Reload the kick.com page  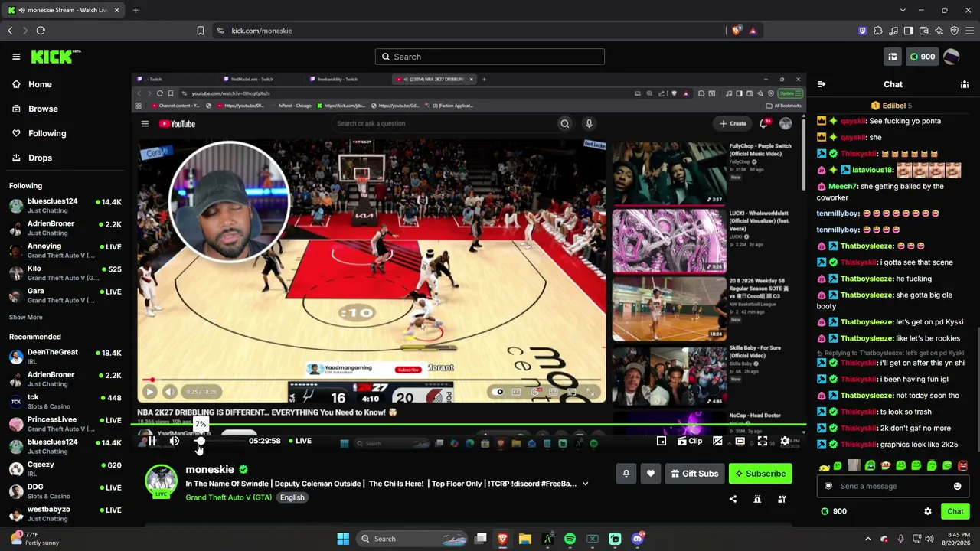[41, 31]
